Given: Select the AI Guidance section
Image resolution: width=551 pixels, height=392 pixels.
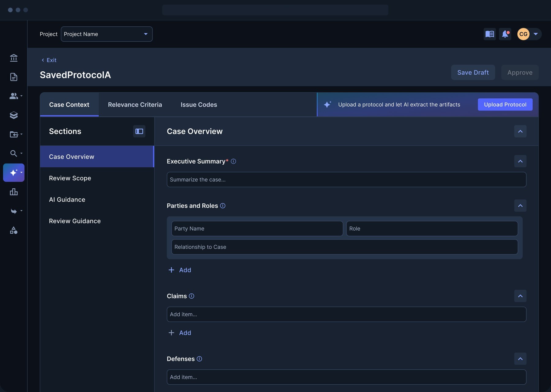Looking at the screenshot, I should [x=97, y=200].
